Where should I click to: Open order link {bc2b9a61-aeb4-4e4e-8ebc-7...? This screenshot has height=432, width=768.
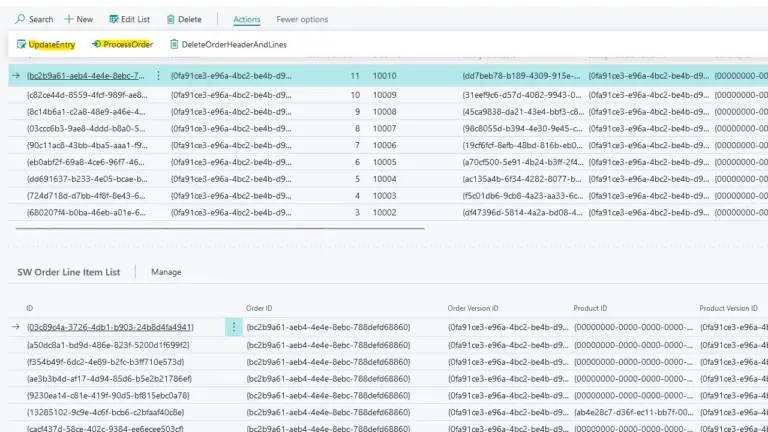pyautogui.click(x=86, y=75)
